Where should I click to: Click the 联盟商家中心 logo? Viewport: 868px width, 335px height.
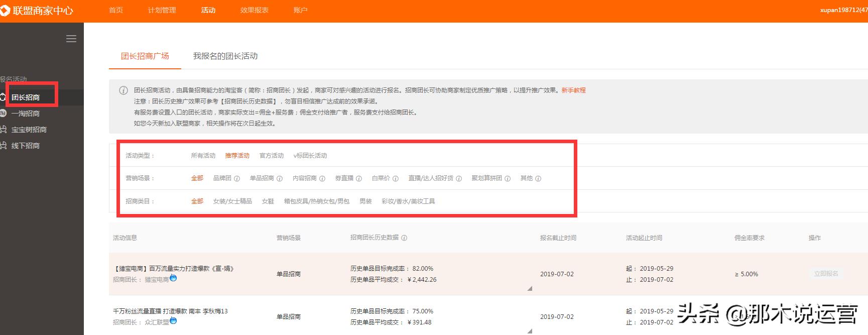[37, 11]
